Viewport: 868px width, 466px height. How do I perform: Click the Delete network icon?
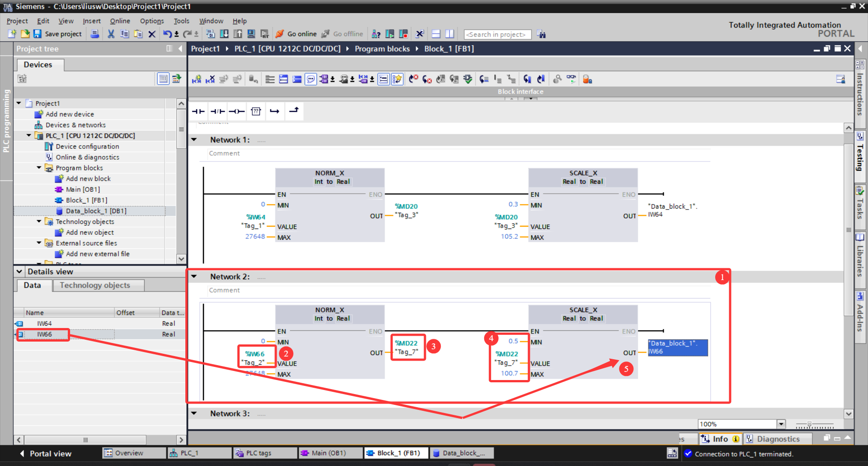pos(210,79)
